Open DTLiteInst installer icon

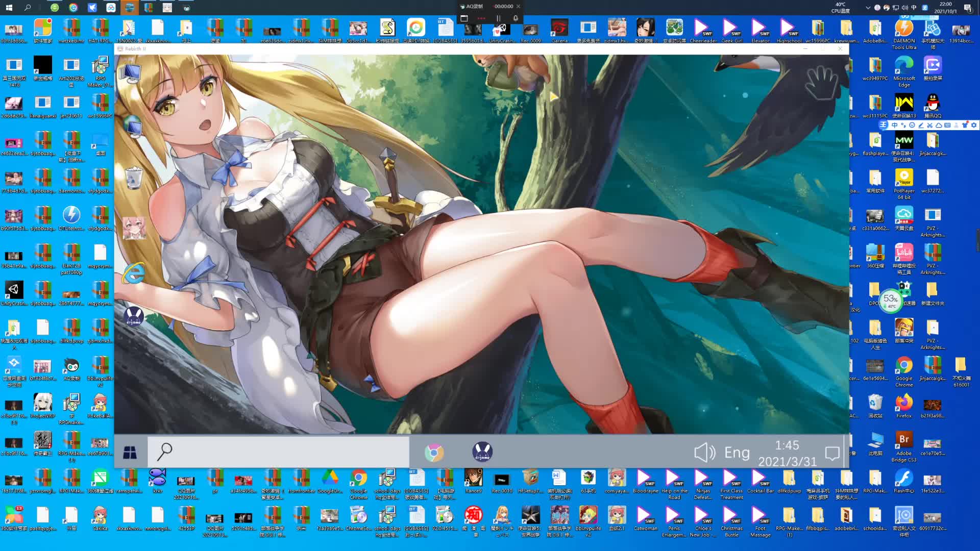(x=71, y=218)
